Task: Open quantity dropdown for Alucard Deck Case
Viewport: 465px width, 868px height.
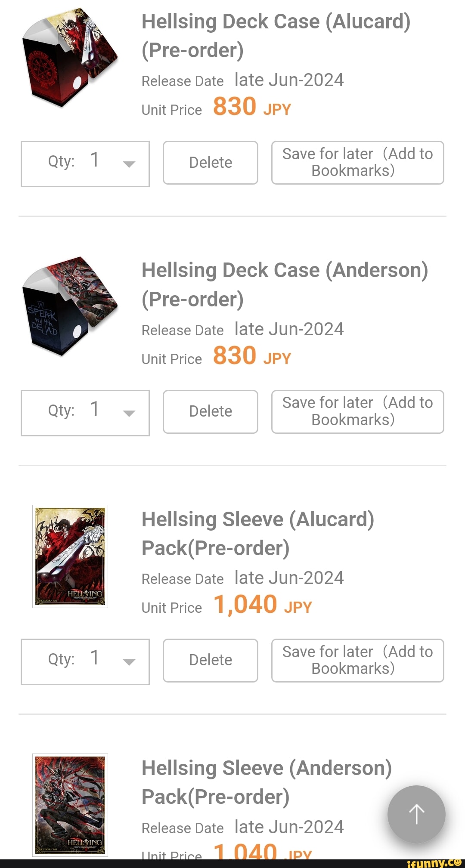Action: (85, 164)
